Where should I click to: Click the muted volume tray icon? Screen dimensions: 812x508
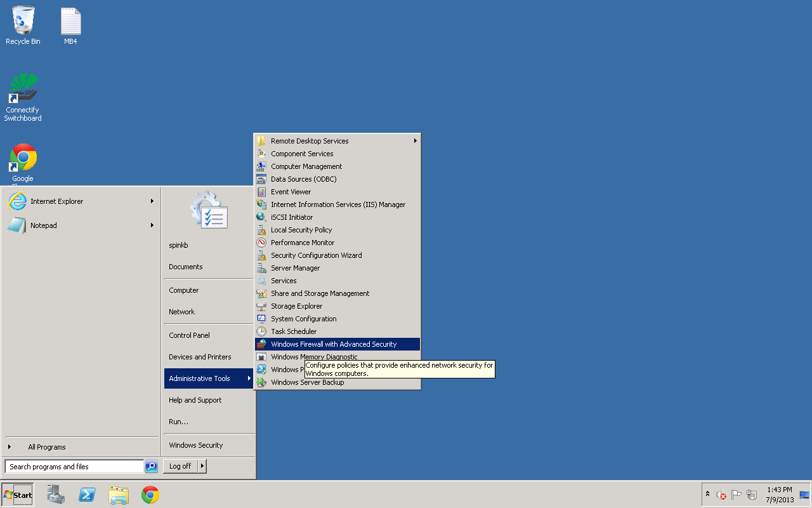pyautogui.click(x=721, y=495)
